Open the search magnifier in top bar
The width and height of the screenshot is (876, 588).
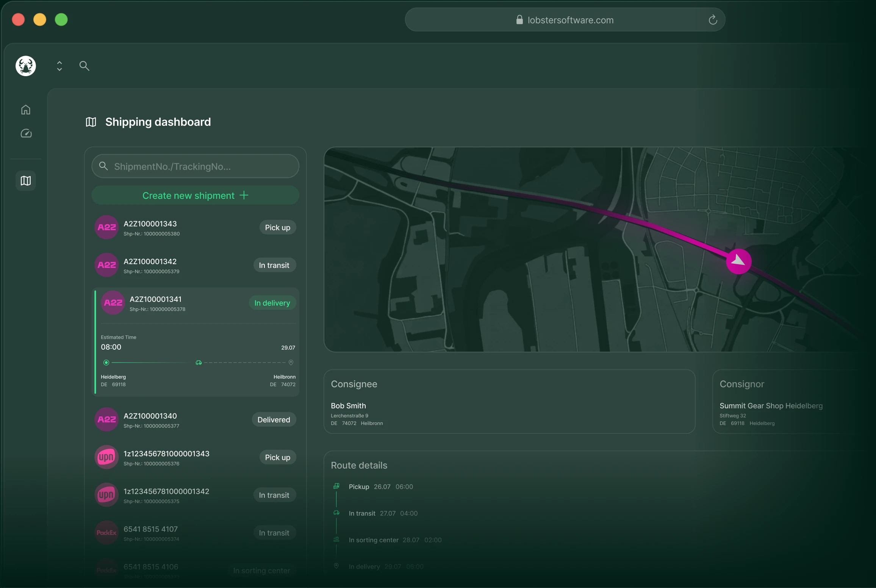[84, 66]
